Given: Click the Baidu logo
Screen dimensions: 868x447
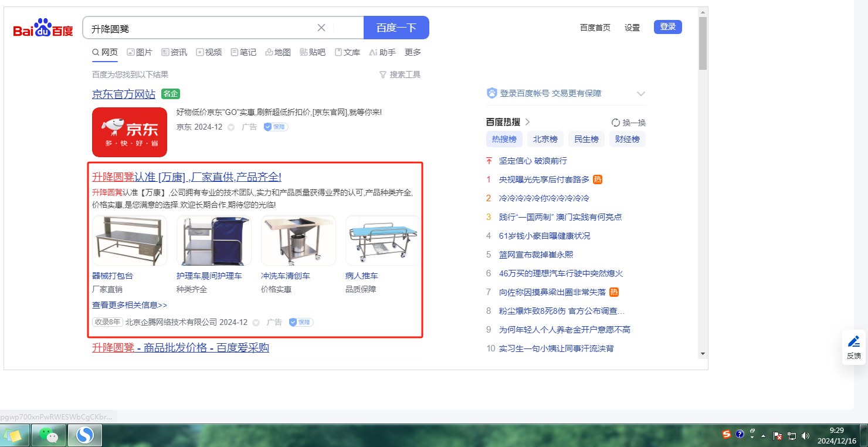Looking at the screenshot, I should 43,28.
